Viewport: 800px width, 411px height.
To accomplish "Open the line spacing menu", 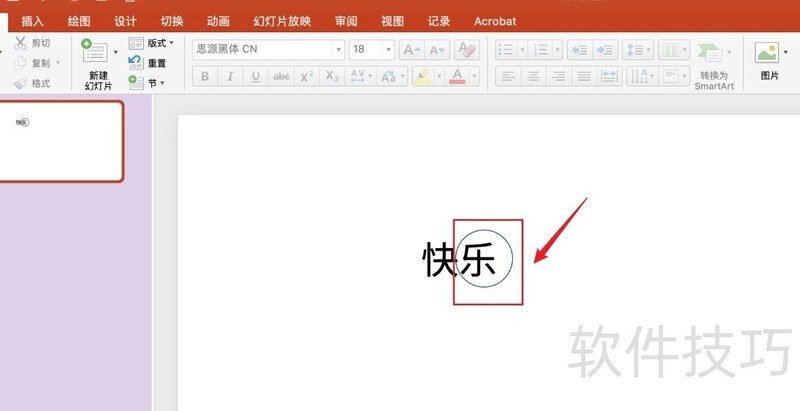I will [x=638, y=50].
